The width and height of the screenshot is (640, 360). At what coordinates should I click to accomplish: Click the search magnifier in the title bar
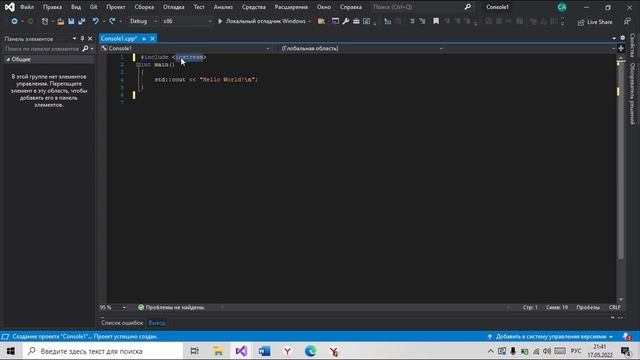467,7
